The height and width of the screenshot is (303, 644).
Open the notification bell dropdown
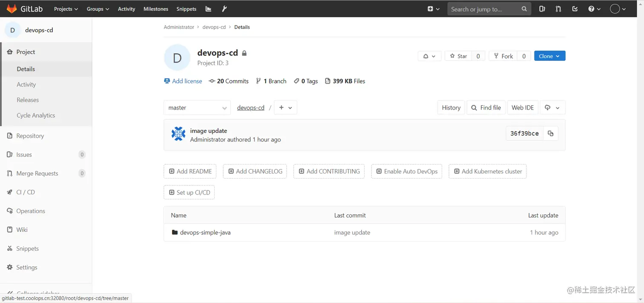tap(429, 56)
